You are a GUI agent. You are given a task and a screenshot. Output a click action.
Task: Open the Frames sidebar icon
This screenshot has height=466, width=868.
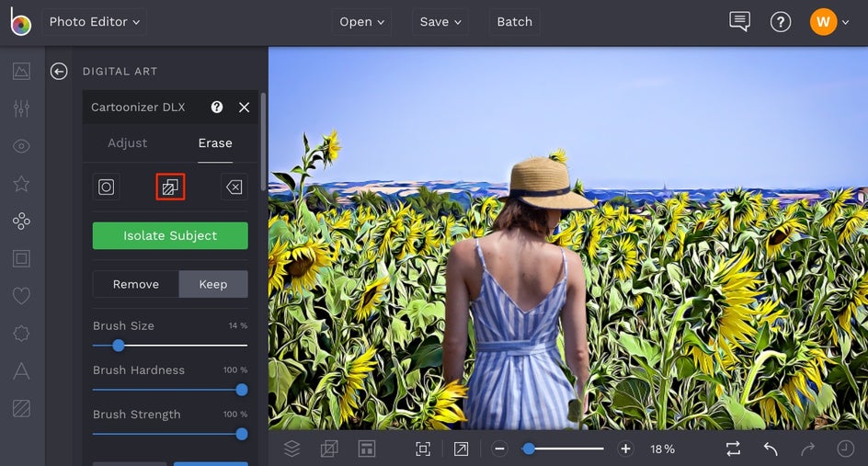[x=21, y=258]
